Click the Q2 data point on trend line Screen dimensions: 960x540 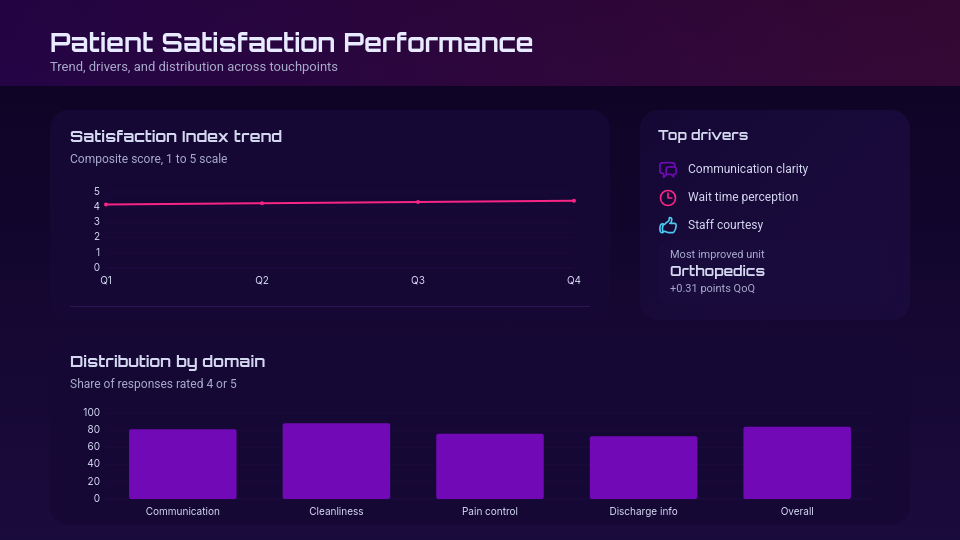[262, 203]
